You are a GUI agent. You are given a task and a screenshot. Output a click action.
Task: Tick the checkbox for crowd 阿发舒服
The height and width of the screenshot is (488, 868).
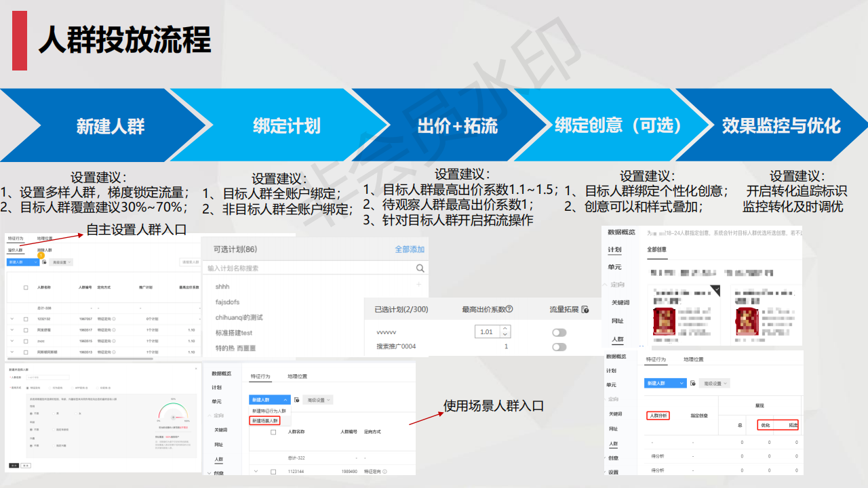pos(26,330)
